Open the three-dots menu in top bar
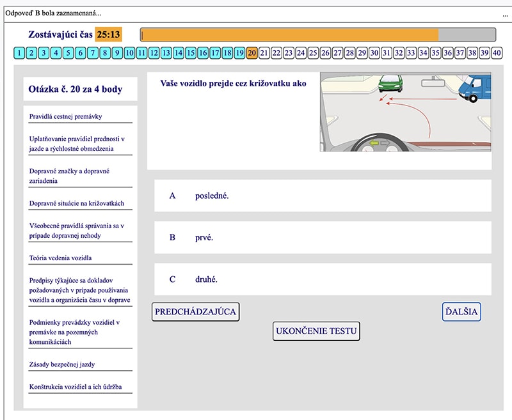The width and height of the screenshot is (512, 420). [505, 15]
